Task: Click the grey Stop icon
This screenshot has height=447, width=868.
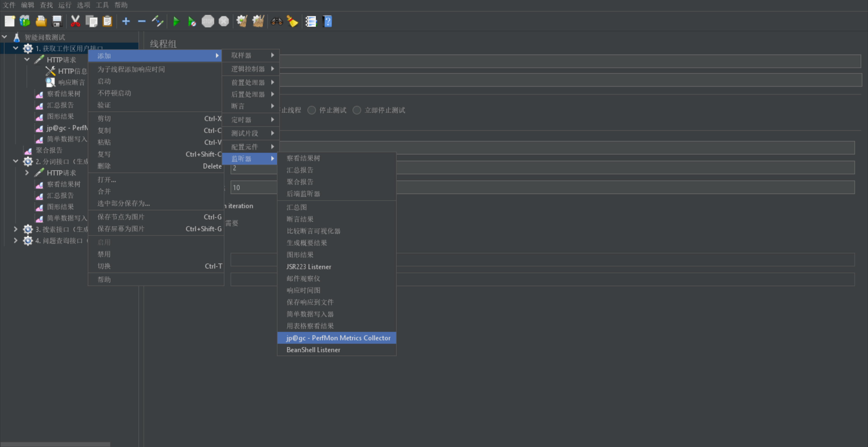Action: 208,21
